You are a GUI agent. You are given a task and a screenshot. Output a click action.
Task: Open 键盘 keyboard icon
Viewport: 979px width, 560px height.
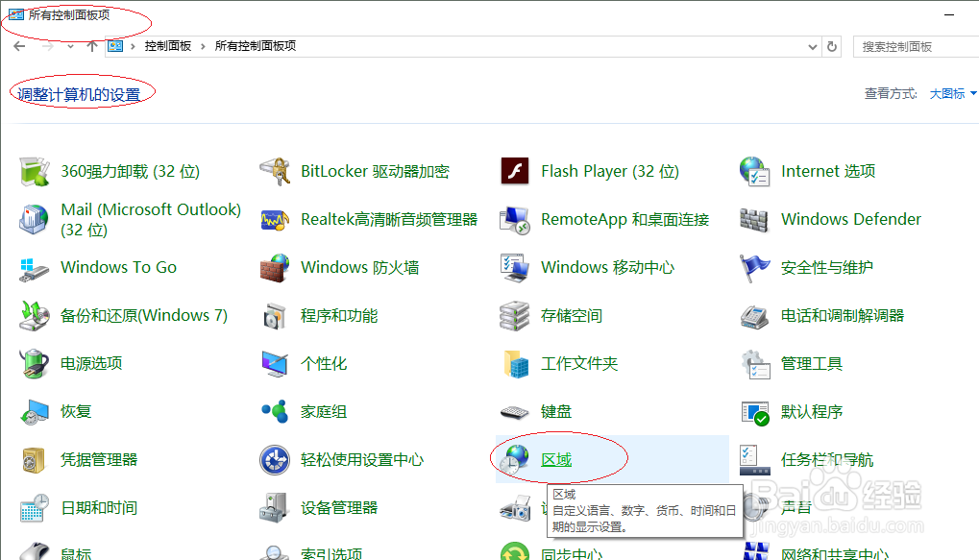(515, 411)
